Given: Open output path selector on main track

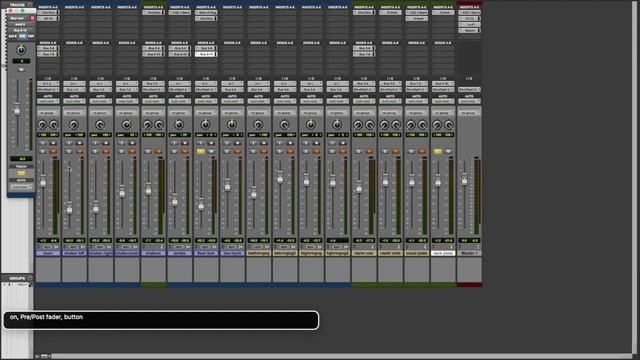Looking at the screenshot, I should coord(48,89).
